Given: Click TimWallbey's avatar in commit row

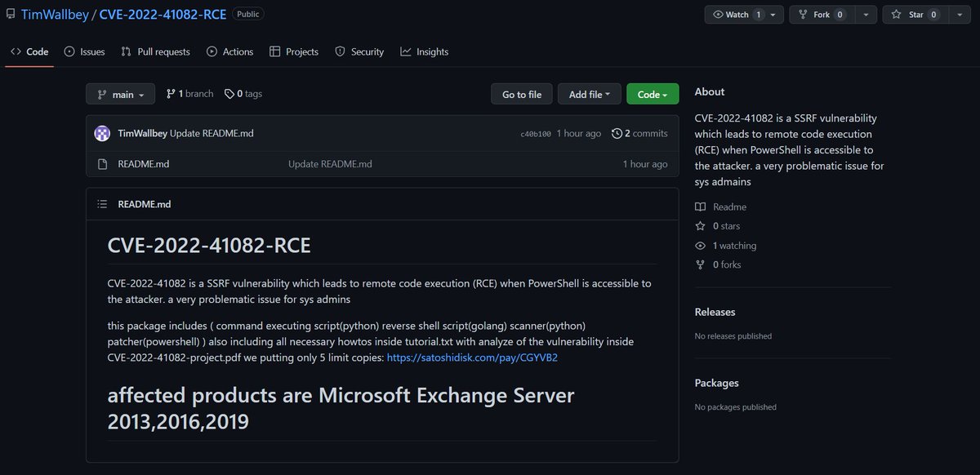Looking at the screenshot, I should 102,133.
